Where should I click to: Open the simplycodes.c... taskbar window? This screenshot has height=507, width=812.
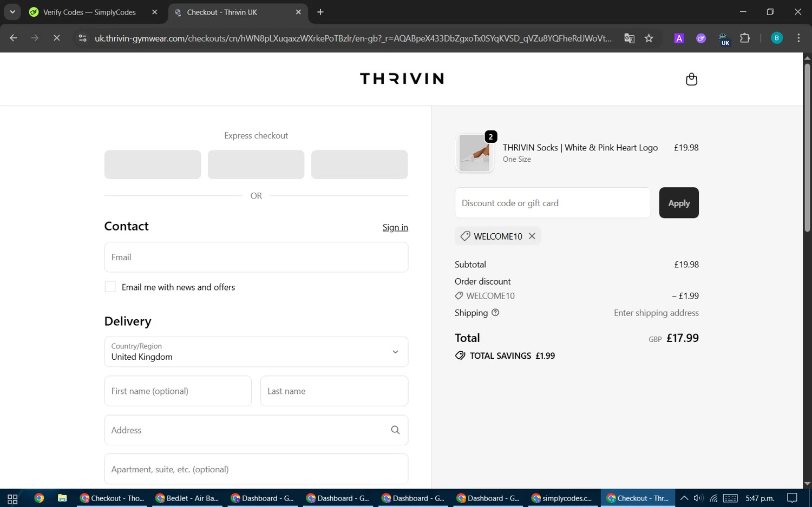(562, 498)
